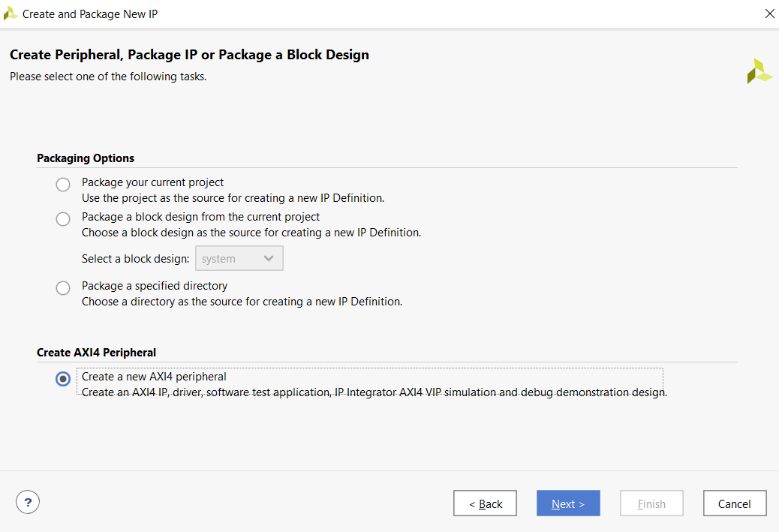The height and width of the screenshot is (532, 779).
Task: Open the help dialog via question mark icon
Action: click(28, 501)
